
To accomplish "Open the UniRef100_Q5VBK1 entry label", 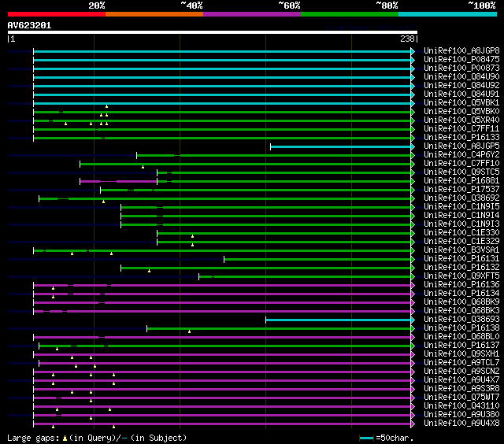I will point(461,103).
